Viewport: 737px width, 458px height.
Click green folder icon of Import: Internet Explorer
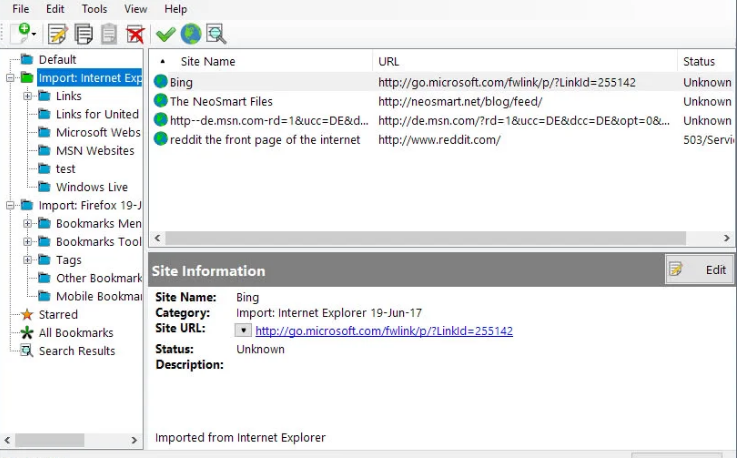pos(27,78)
